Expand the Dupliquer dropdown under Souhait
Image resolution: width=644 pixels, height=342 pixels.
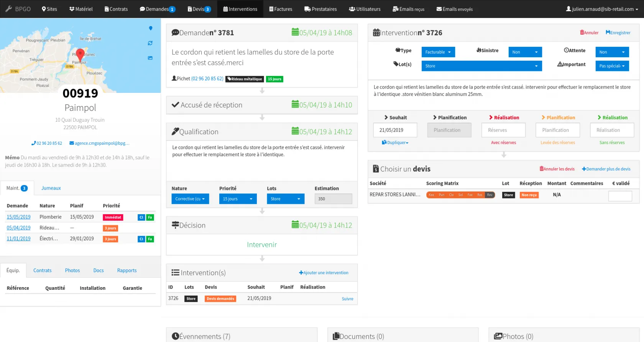[395, 142]
